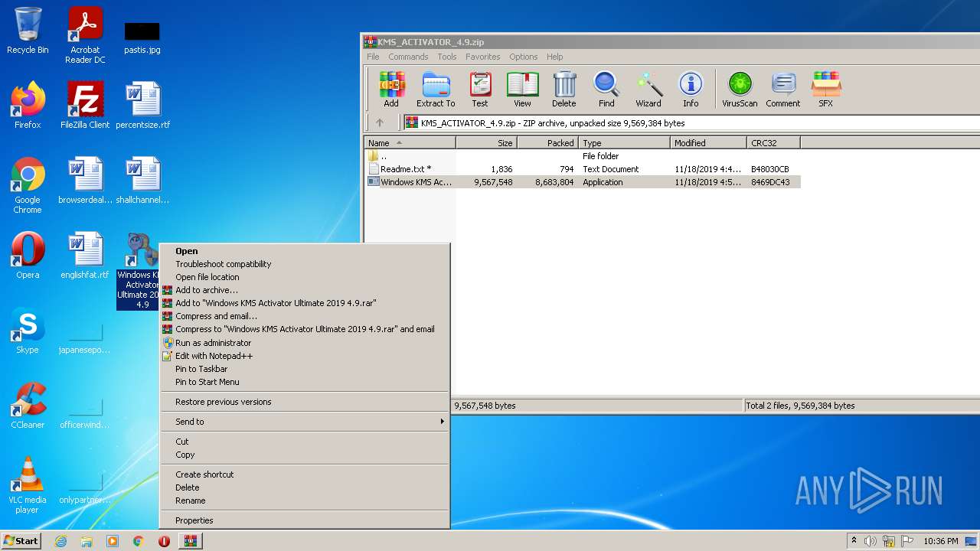Select the Acrobat Reader DC desktop icon

click(x=85, y=35)
